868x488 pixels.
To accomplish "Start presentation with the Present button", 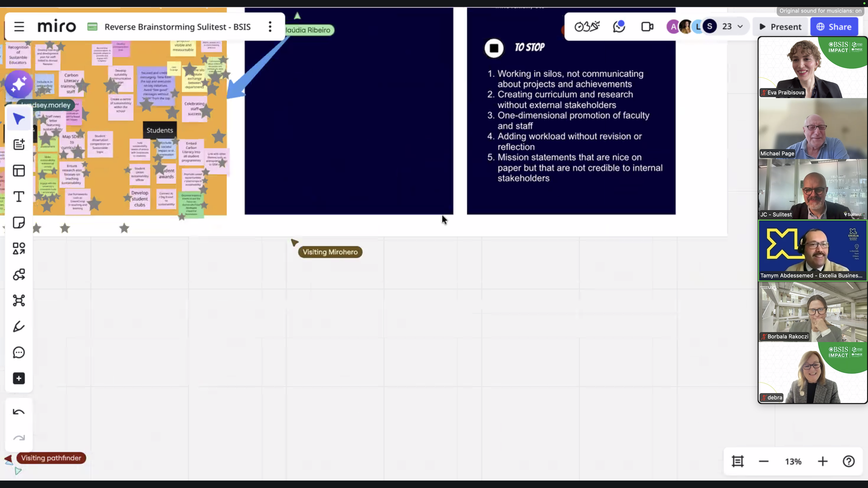I will coord(780,27).
